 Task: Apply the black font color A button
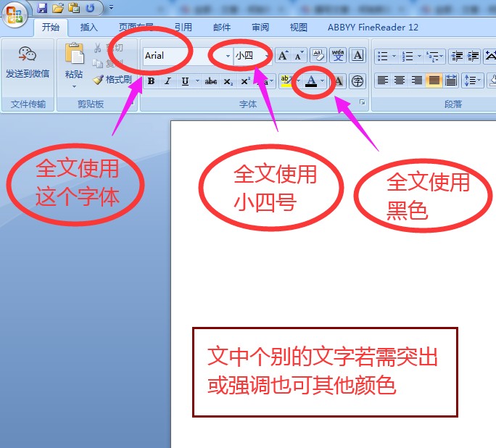click(x=311, y=81)
